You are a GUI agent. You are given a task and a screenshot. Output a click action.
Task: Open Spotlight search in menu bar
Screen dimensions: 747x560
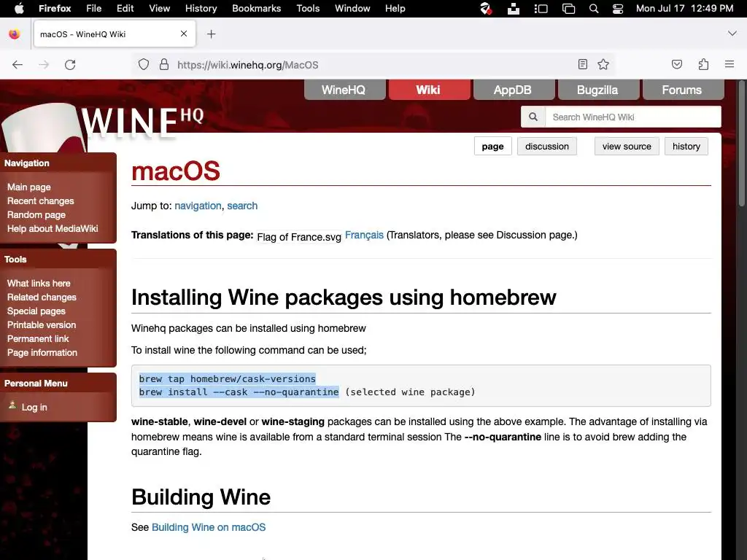tap(594, 8)
